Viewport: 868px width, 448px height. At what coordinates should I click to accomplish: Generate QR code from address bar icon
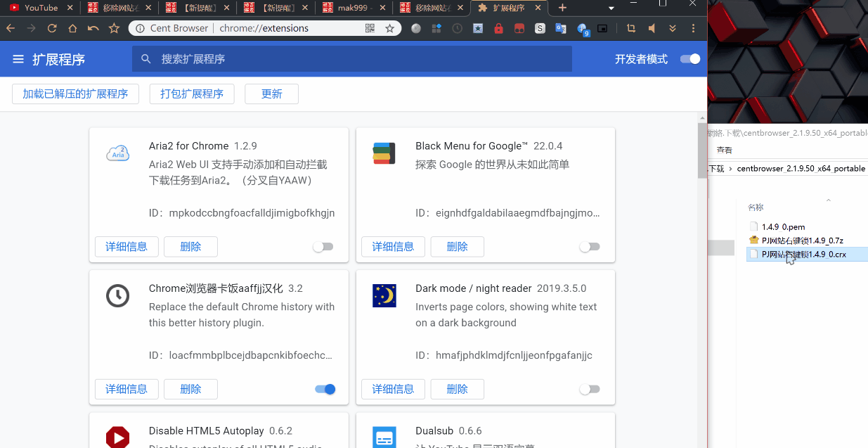click(370, 29)
